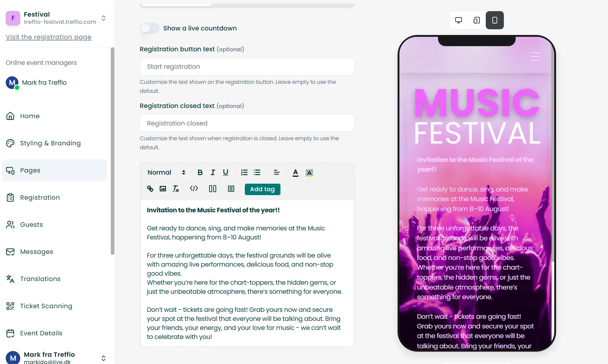Open the Normal text style dropdown

click(x=166, y=173)
